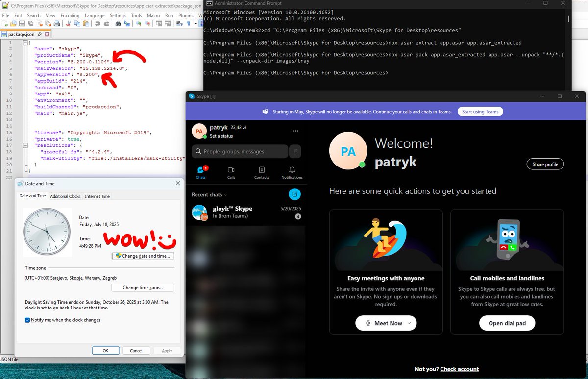Image resolution: width=588 pixels, height=379 pixels.
Task: Click Open dial pad button
Action: pyautogui.click(x=507, y=323)
